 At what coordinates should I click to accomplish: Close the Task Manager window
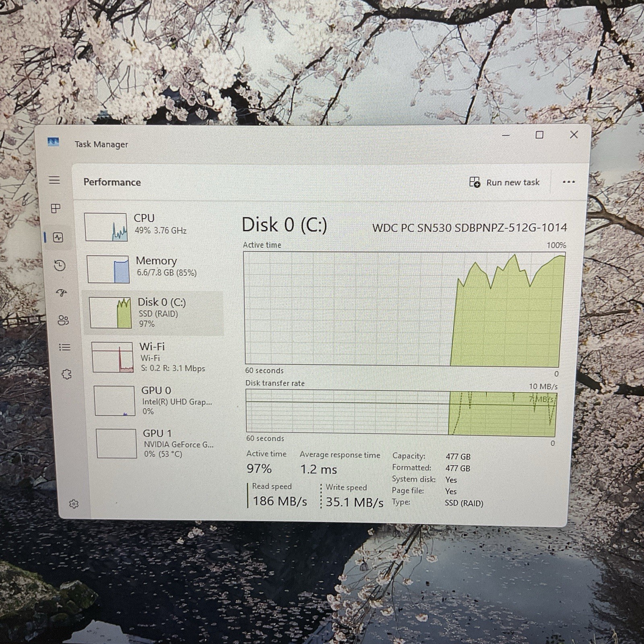[x=574, y=134]
